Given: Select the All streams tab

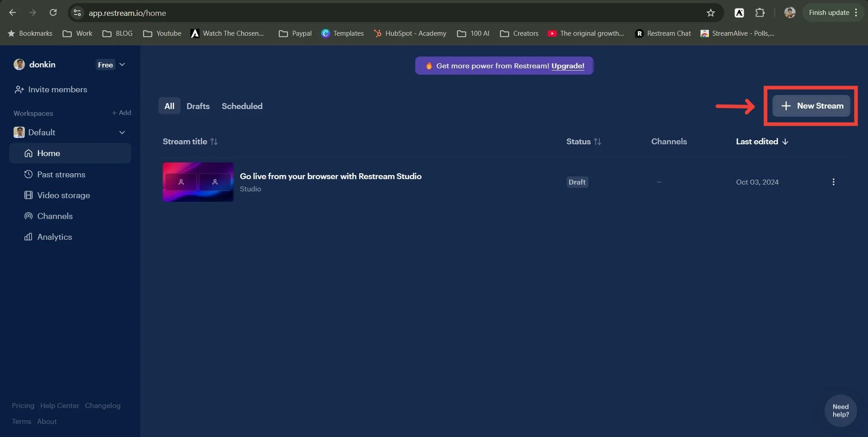Looking at the screenshot, I should tap(169, 106).
